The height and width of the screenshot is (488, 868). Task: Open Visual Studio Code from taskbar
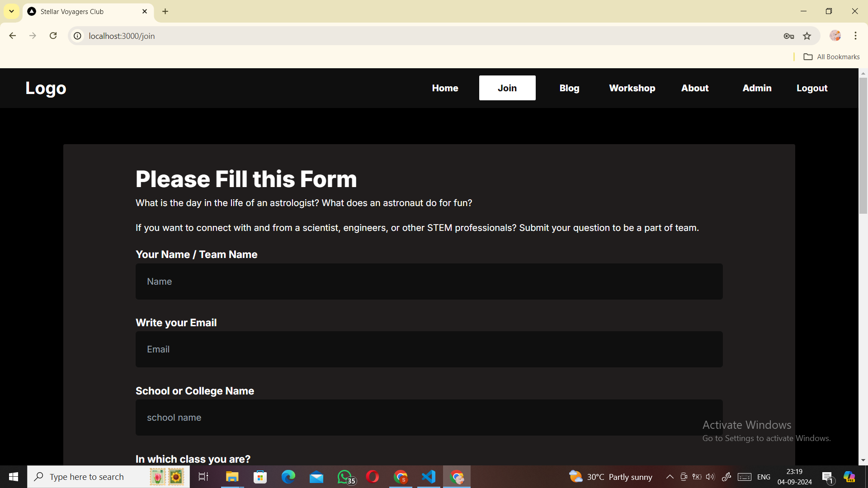tap(429, 477)
